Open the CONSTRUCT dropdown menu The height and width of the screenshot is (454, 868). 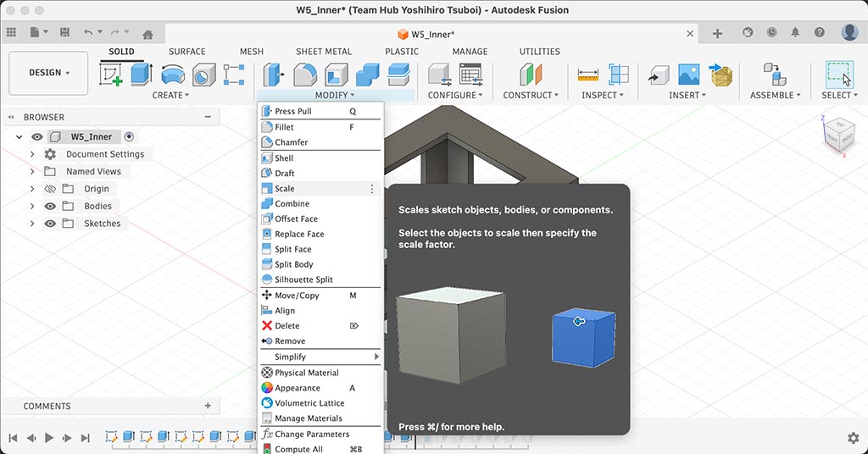pos(531,95)
